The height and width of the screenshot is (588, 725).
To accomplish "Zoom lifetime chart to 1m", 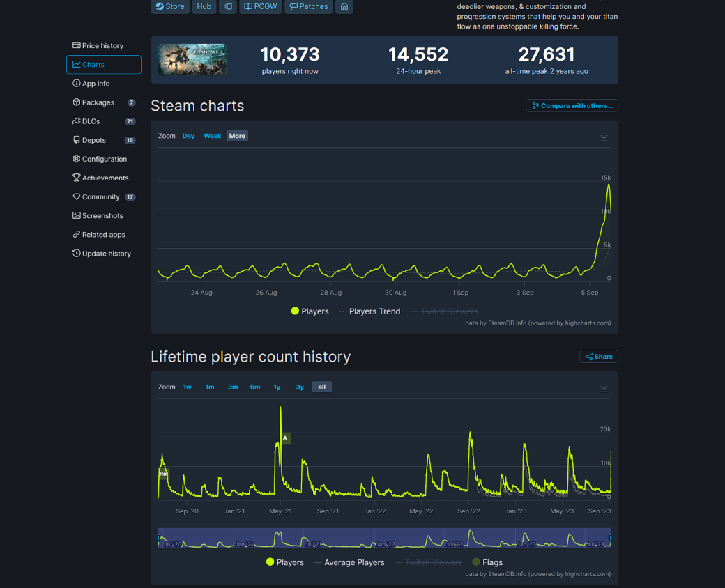I will tap(210, 387).
